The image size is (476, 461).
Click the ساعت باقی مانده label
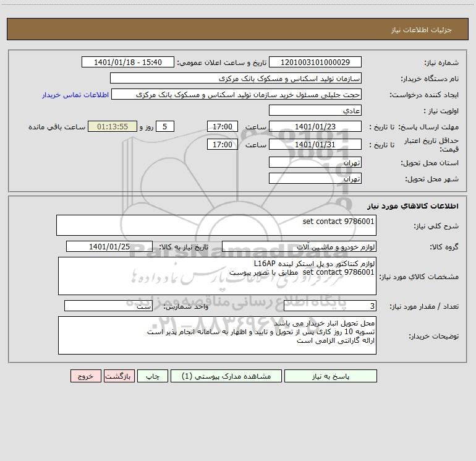point(57,127)
